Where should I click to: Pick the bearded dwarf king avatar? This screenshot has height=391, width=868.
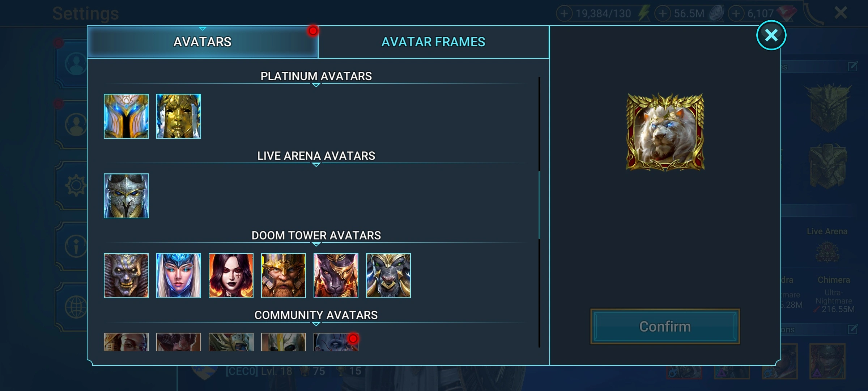click(284, 276)
